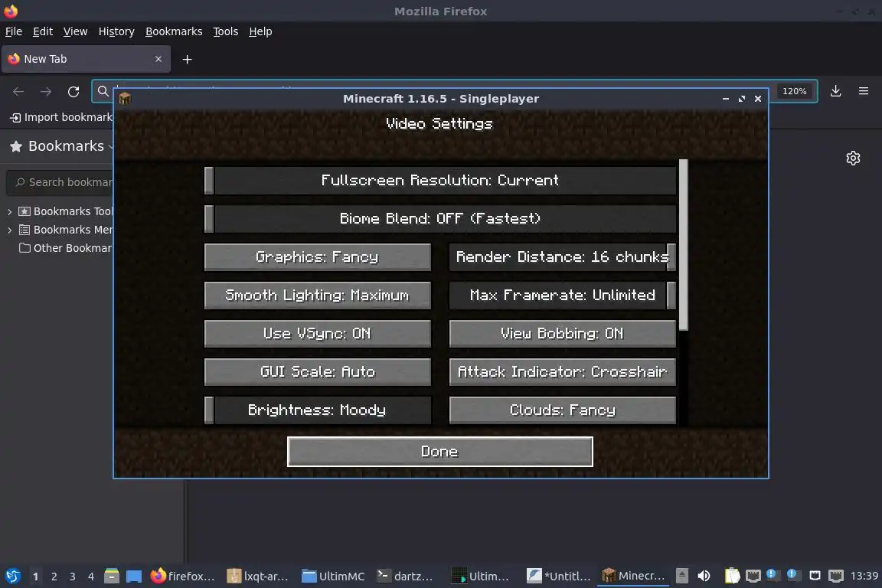Switch to lxqt-archiver taskbar window
Screen dimensions: 882x588
click(x=258, y=577)
